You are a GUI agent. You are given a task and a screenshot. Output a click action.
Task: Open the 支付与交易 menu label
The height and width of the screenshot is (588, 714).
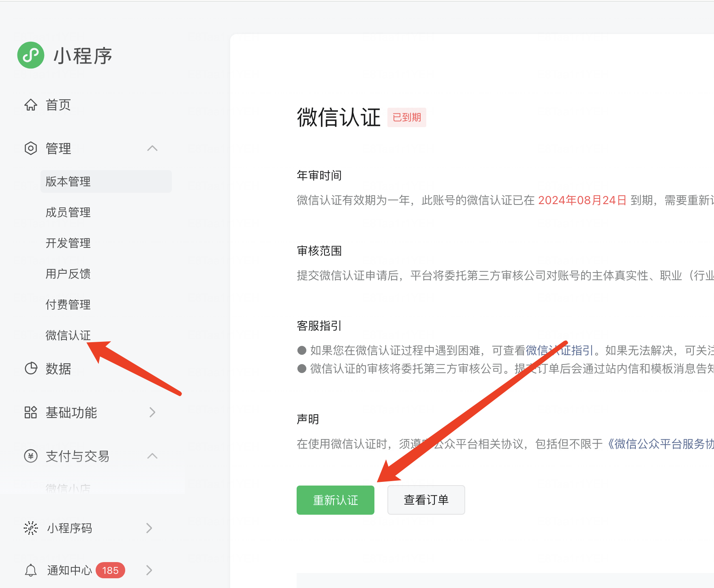pyautogui.click(x=78, y=456)
